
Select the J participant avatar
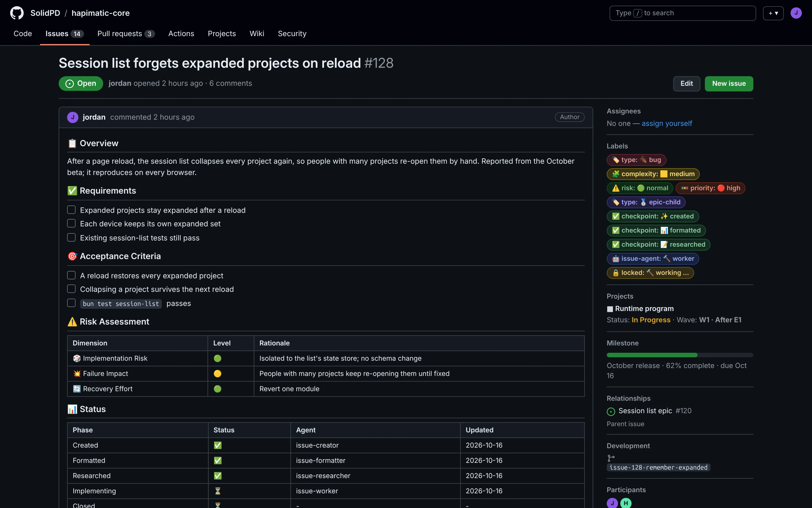point(612,503)
